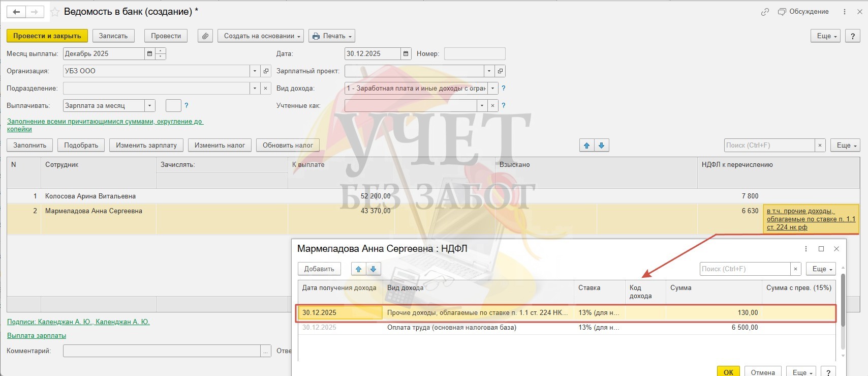Open the Еще menu beside table search
Viewport: 868px width, 376px height.
tap(845, 146)
